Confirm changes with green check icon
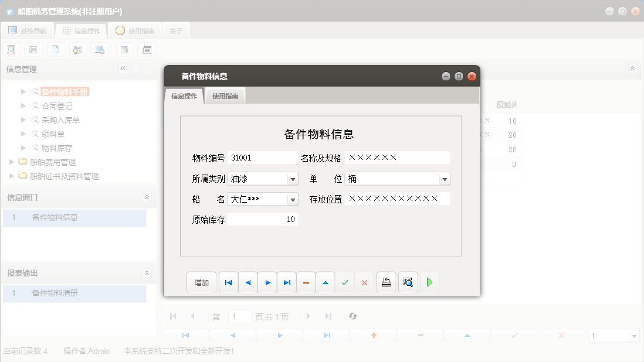This screenshot has height=362, width=644. tap(345, 282)
